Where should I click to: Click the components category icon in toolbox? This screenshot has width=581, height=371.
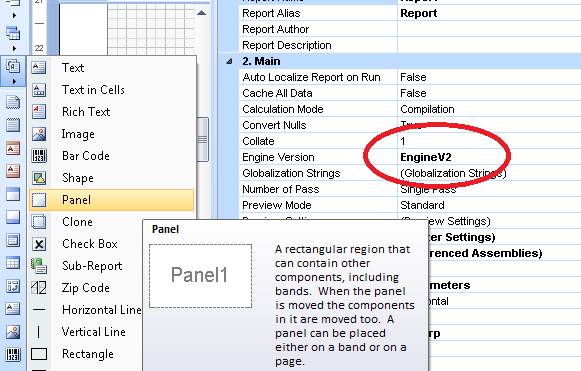click(x=13, y=67)
